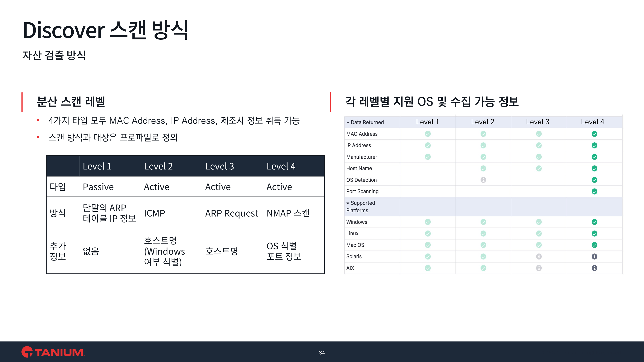Click the Linux platform row label
The image size is (644, 362).
pos(352,233)
